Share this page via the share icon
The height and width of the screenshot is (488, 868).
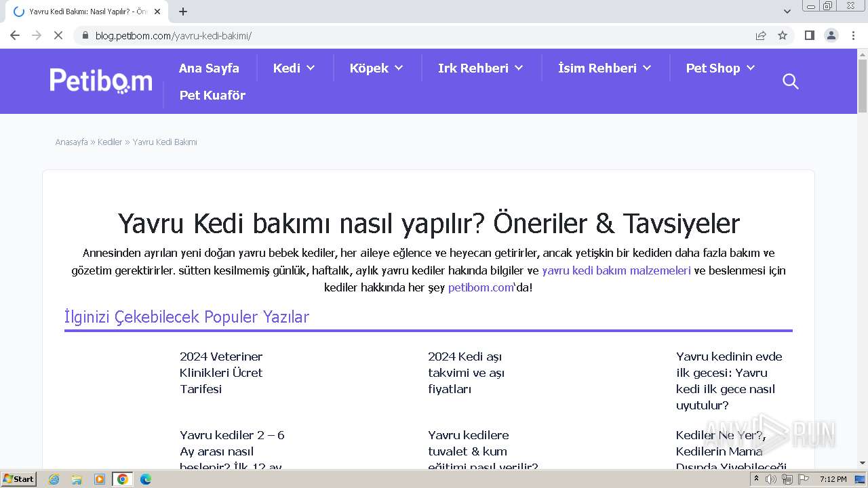pos(761,35)
